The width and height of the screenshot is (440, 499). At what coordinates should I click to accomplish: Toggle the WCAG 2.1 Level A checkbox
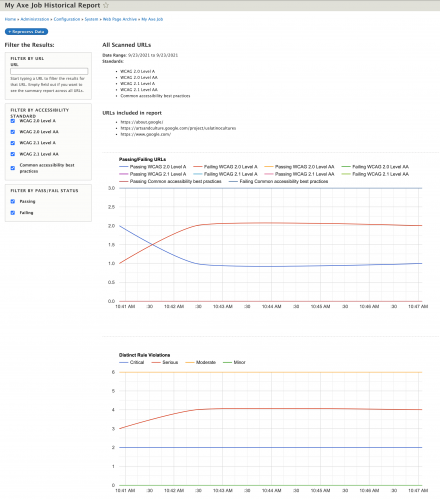(13, 143)
